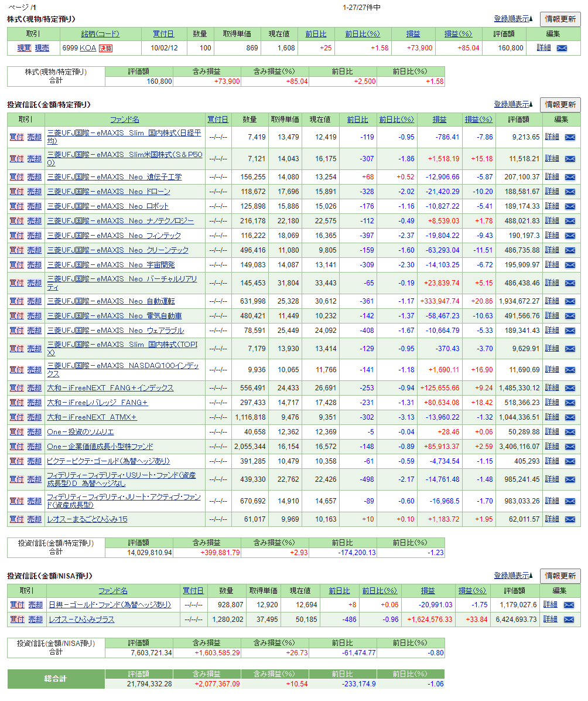Screen dimensions: 588x701
Task: Click mail icon for eMAXIS Slim 国内株式(日経平均) row
Action: coord(570,137)
